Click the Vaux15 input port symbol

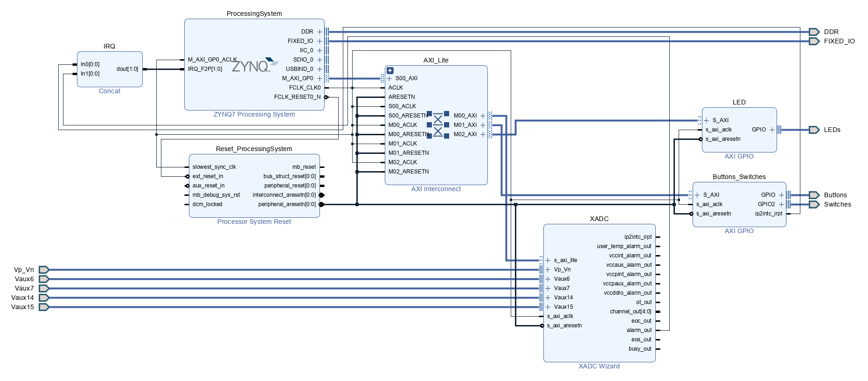tap(44, 307)
